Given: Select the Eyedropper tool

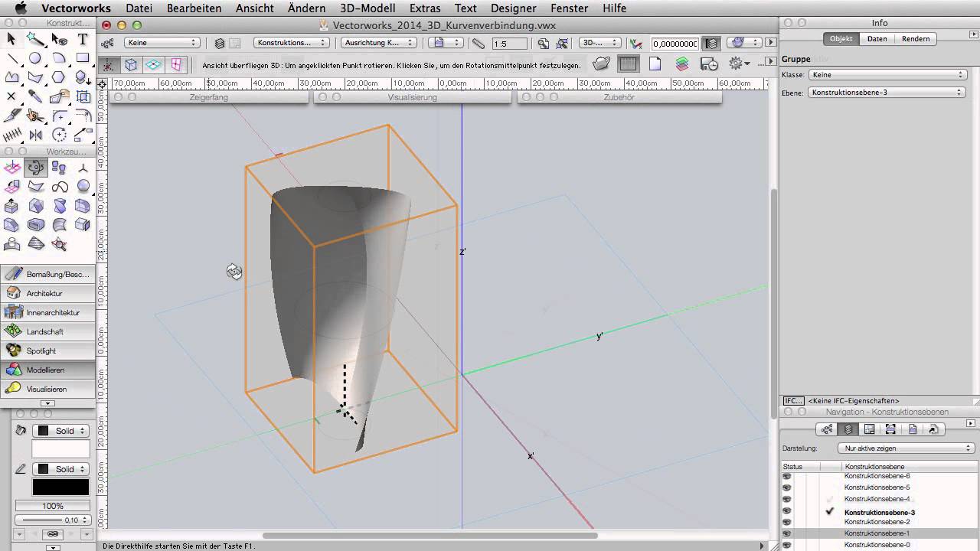Looking at the screenshot, I should tap(35, 96).
